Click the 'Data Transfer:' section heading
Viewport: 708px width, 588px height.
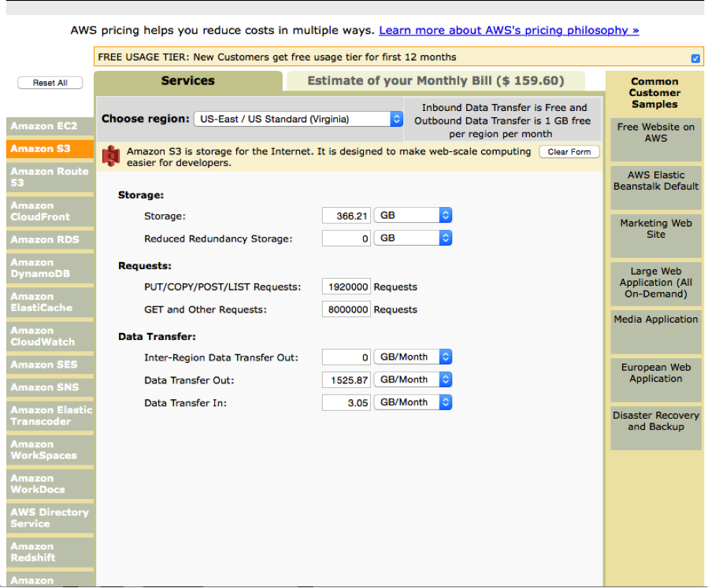pyautogui.click(x=157, y=337)
